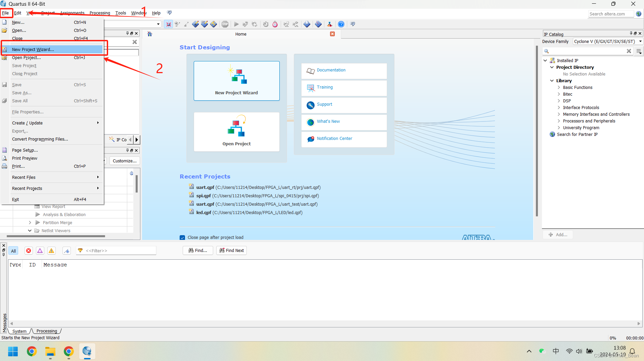
Task: Click the Start Compilation play icon
Action: pyautogui.click(x=236, y=24)
